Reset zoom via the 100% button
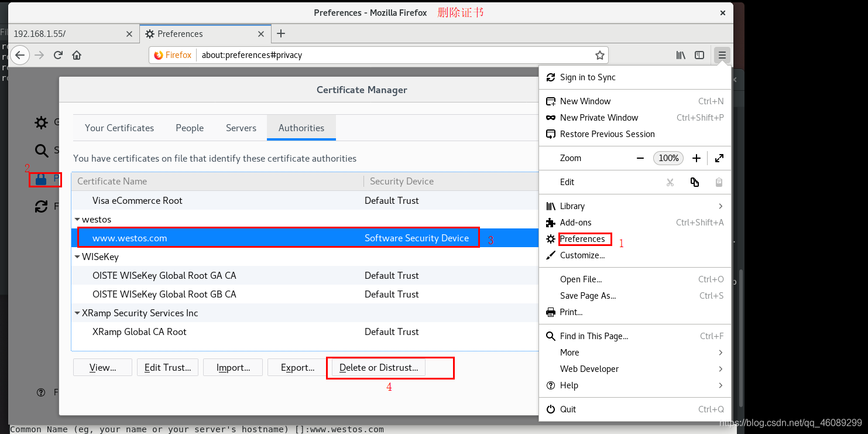 668,158
